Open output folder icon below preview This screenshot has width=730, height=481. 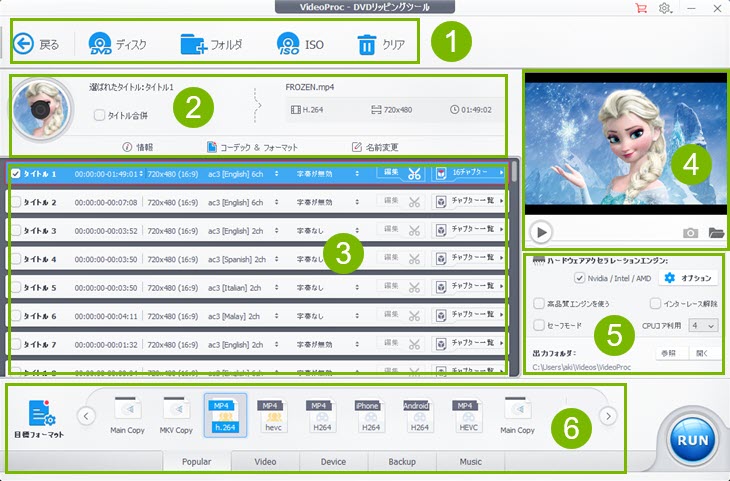tap(716, 233)
